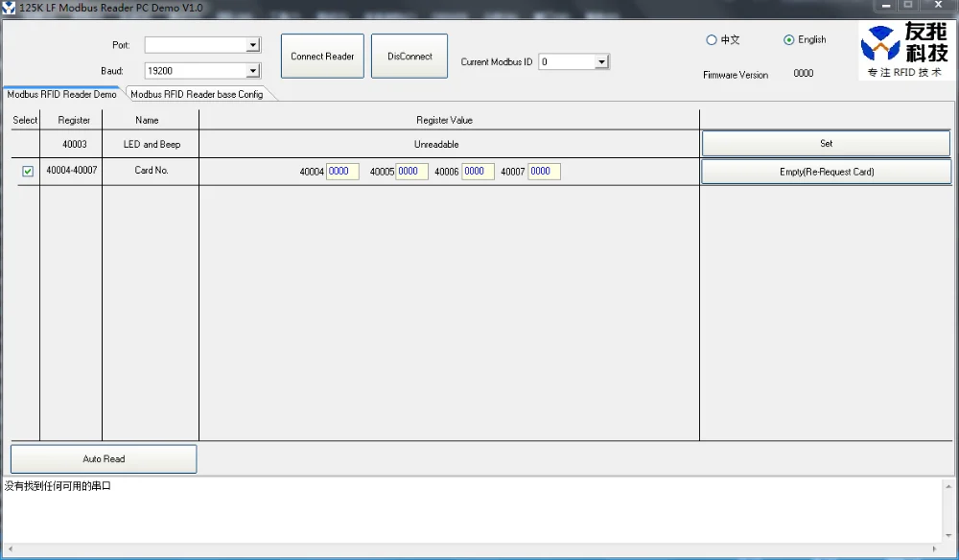
Task: Click the Name column header
Action: point(147,121)
